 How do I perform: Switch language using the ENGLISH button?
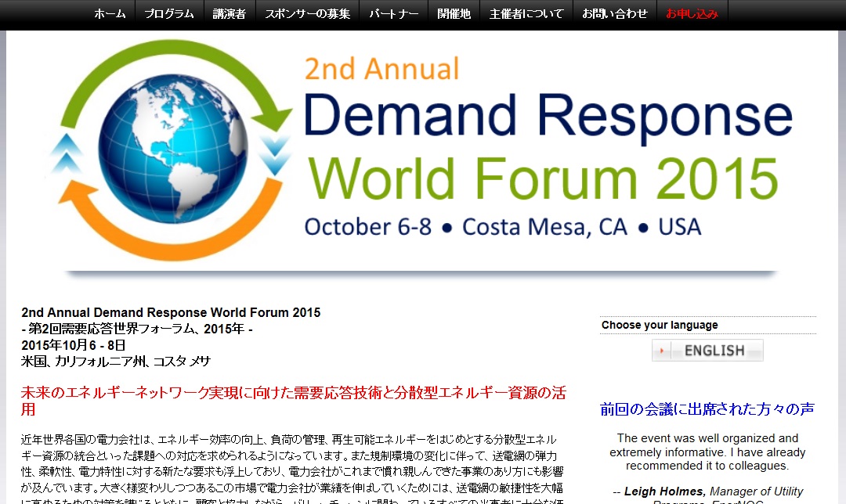click(x=707, y=351)
